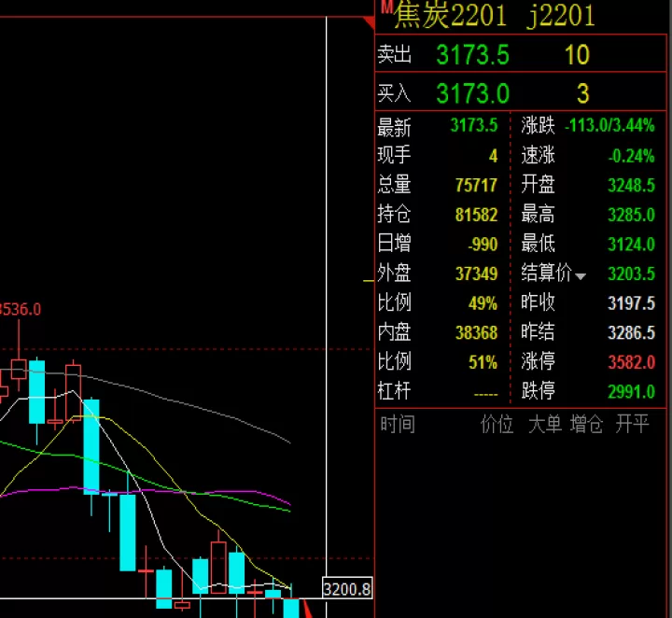Click the 涨跌 label
This screenshot has width=672, height=618.
(x=538, y=126)
